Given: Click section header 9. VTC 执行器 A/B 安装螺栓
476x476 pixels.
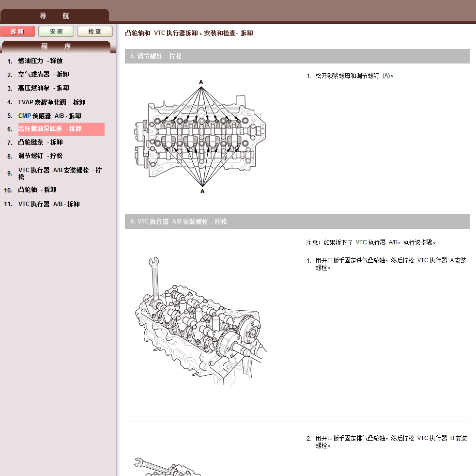Looking at the screenshot, I should pyautogui.click(x=297, y=222).
